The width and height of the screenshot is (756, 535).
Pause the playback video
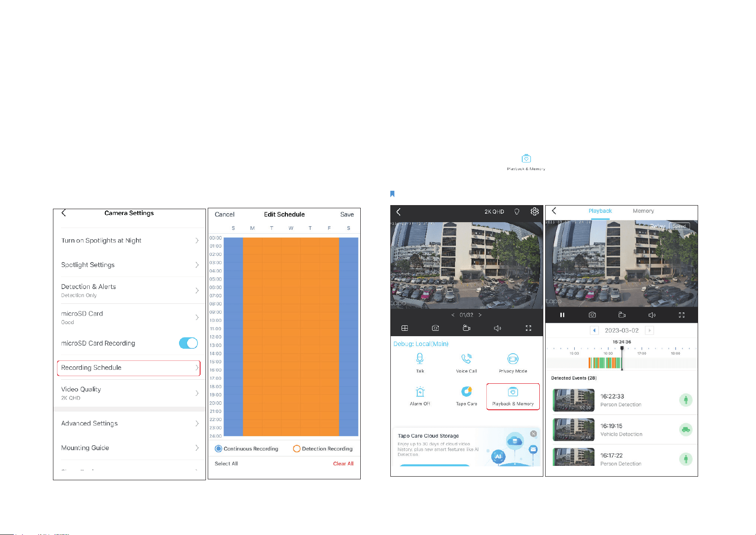click(x=562, y=315)
